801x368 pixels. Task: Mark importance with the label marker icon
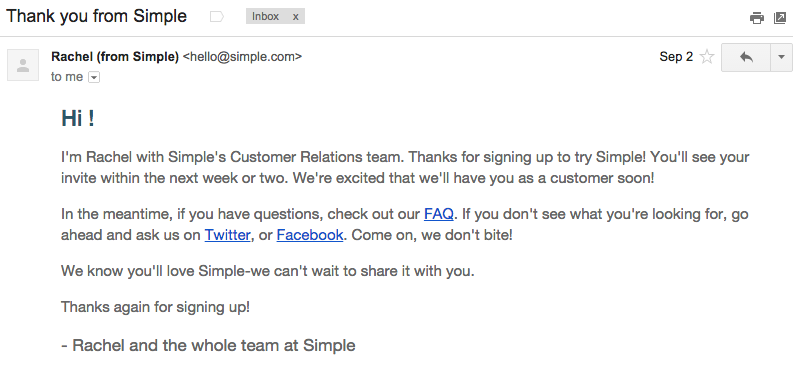217,17
